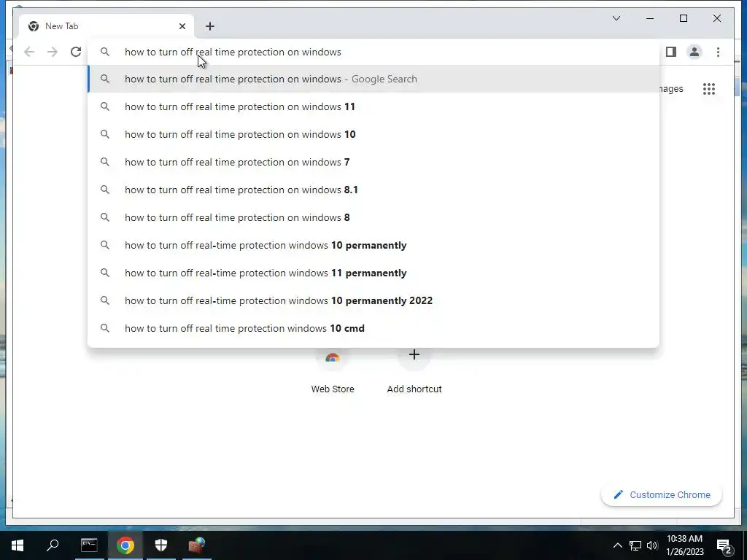This screenshot has height=560, width=747.
Task: Open the Windows Start menu
Action: [18, 545]
